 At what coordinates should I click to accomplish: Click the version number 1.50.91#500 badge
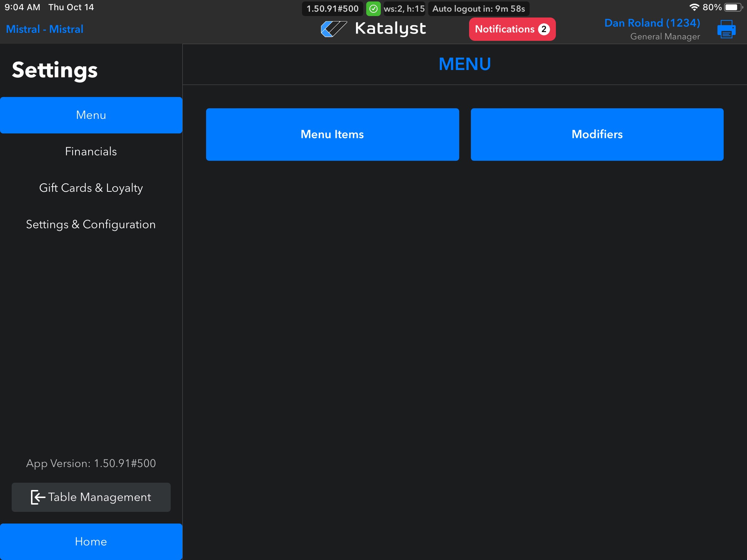pos(332,9)
